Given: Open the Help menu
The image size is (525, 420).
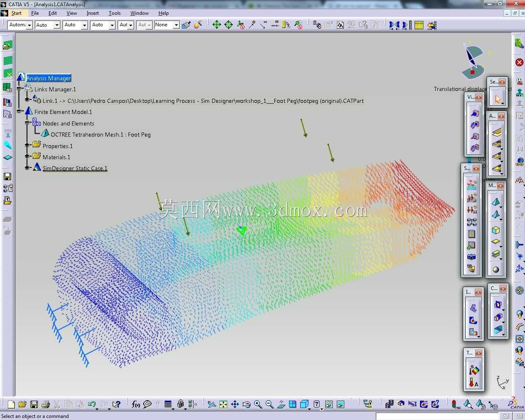Looking at the screenshot, I should [163, 13].
